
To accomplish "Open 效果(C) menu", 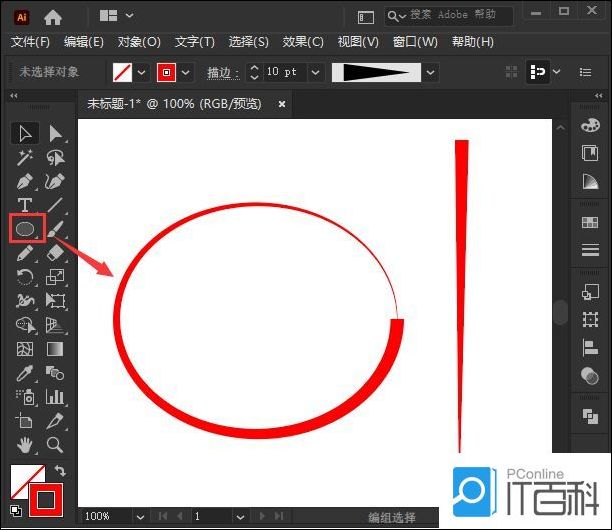I will pos(303,41).
